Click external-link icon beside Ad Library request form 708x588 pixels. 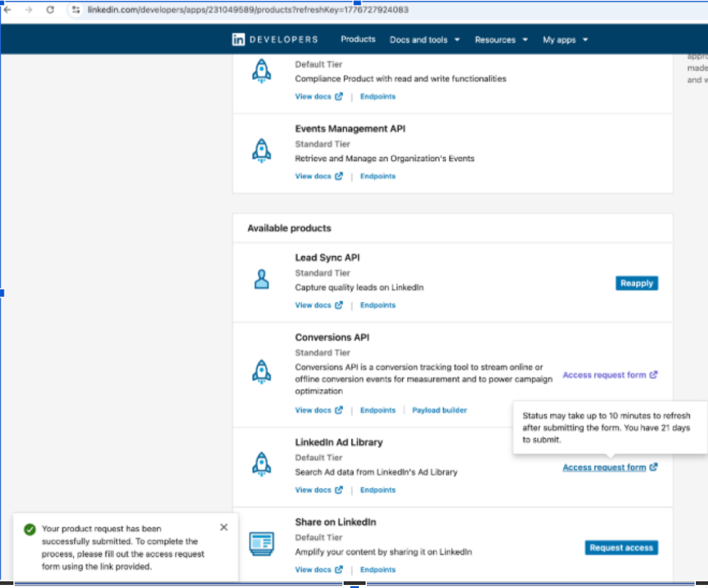coord(653,467)
